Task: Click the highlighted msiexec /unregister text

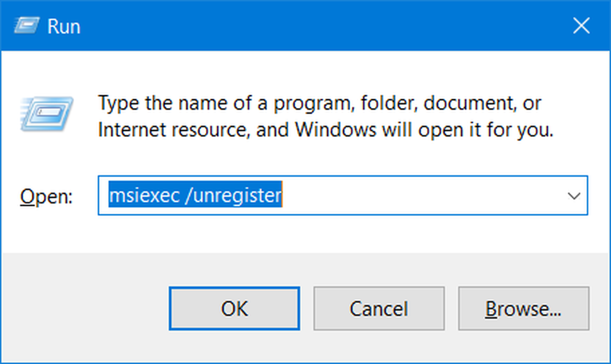Action: coord(195,195)
